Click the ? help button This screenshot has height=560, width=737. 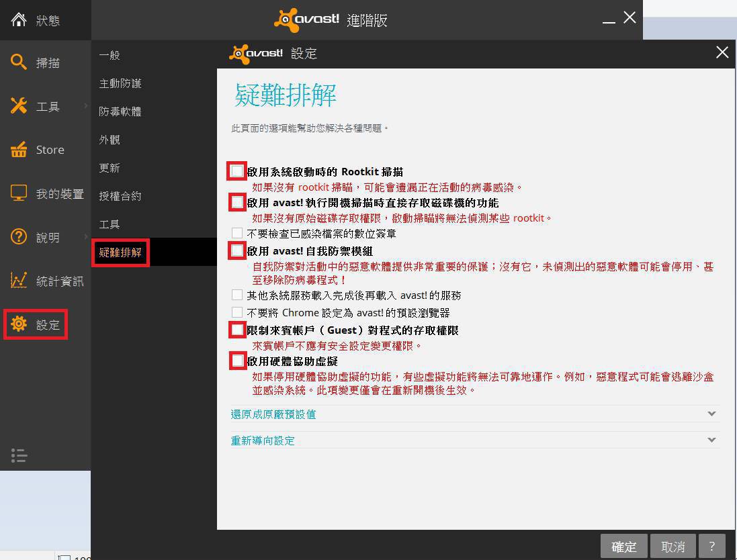711,547
